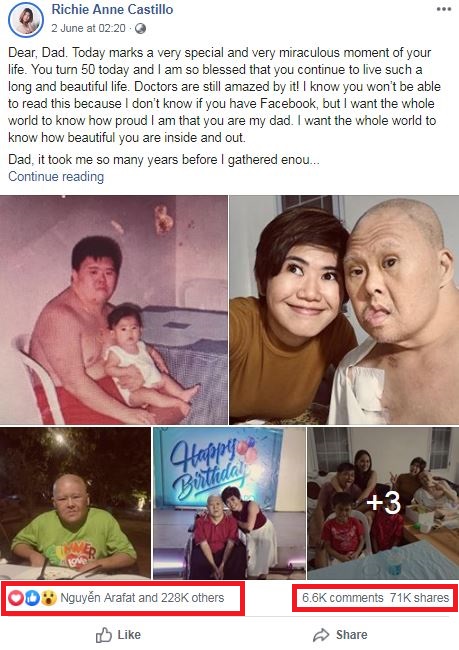
Task: Open the 6.6K comments link
Action: [342, 598]
